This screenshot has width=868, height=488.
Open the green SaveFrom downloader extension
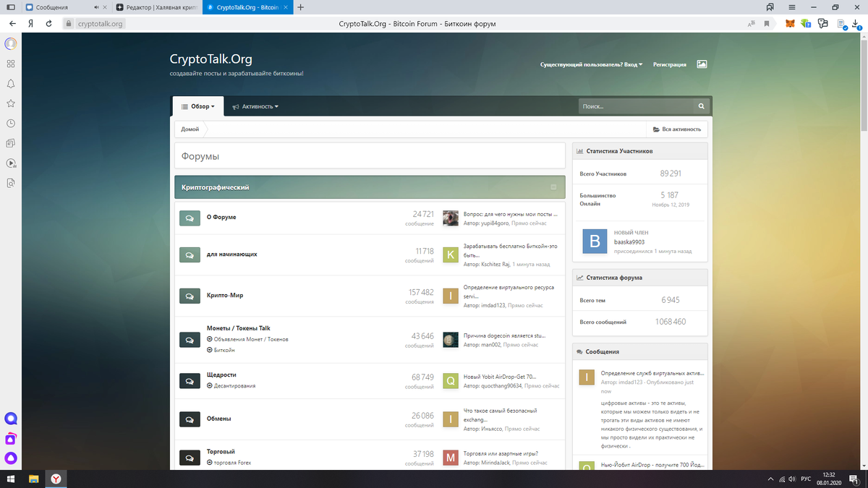807,23
